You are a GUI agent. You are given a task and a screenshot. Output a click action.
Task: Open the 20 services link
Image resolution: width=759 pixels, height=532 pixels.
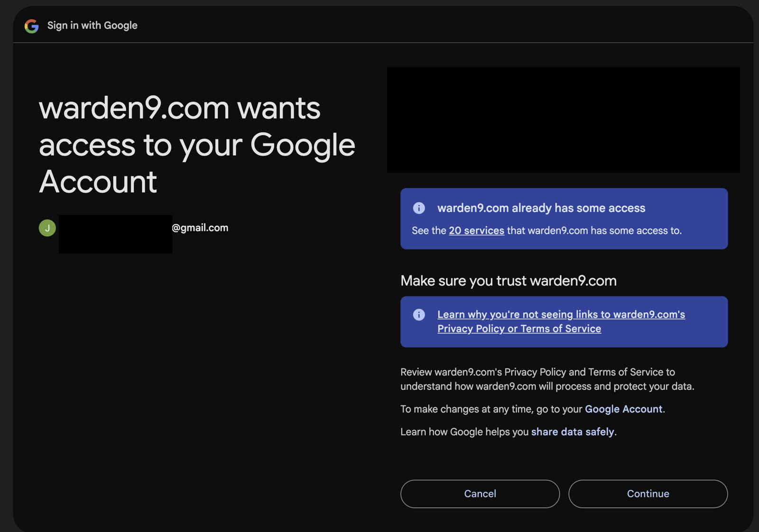476,230
